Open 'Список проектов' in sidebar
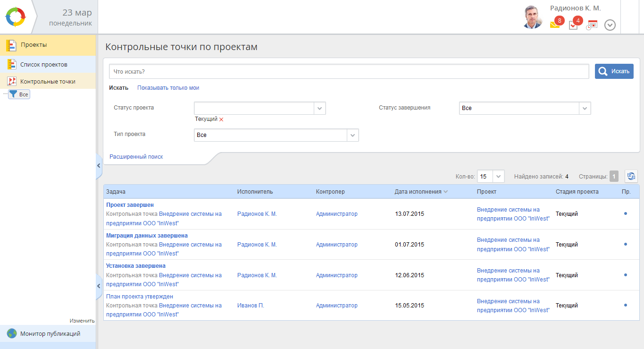 (43, 64)
